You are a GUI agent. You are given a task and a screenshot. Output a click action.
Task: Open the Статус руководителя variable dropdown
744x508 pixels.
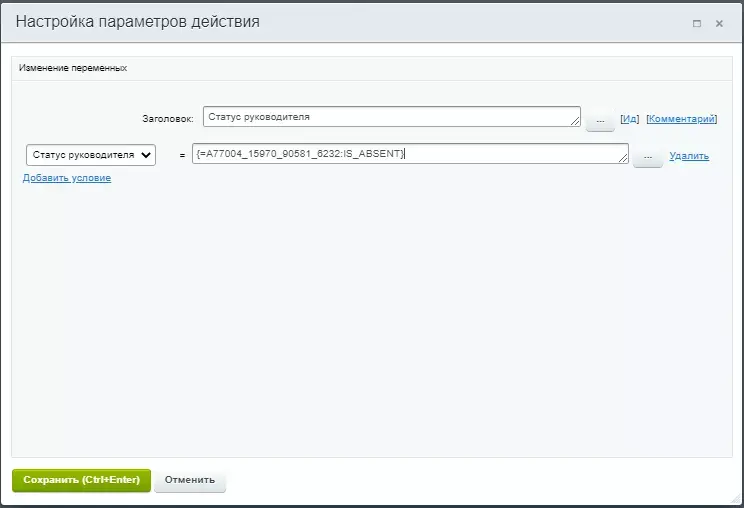click(91, 155)
